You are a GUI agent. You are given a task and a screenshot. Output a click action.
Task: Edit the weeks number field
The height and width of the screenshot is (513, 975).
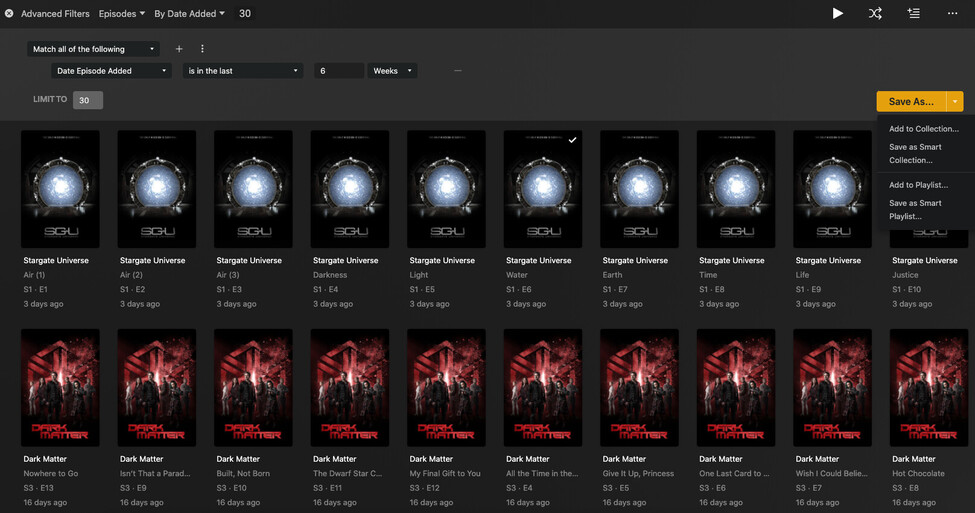tap(339, 71)
